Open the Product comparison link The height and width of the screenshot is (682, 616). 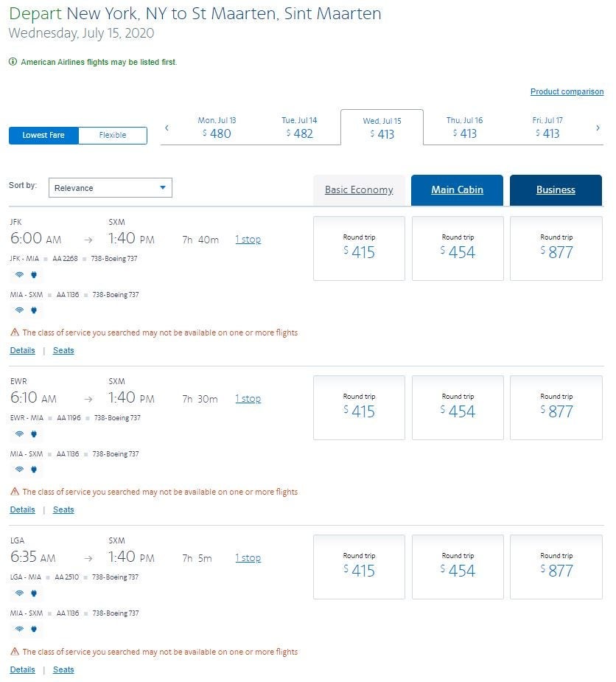[567, 92]
